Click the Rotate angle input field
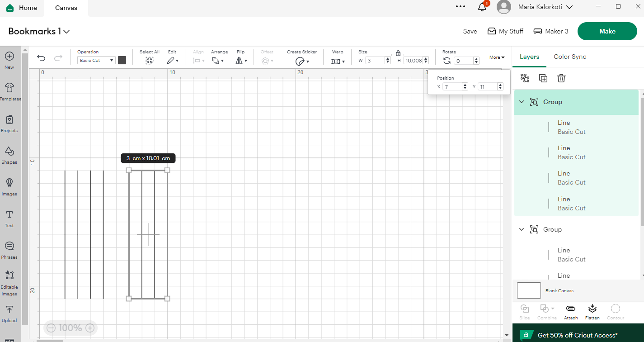Screen dimensions: 644x342 tap(463, 61)
